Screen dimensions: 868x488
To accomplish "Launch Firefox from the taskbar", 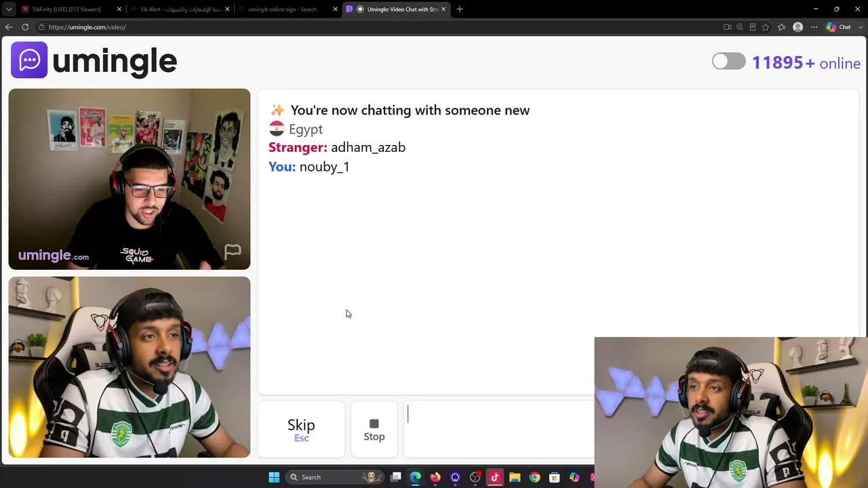I will click(435, 477).
